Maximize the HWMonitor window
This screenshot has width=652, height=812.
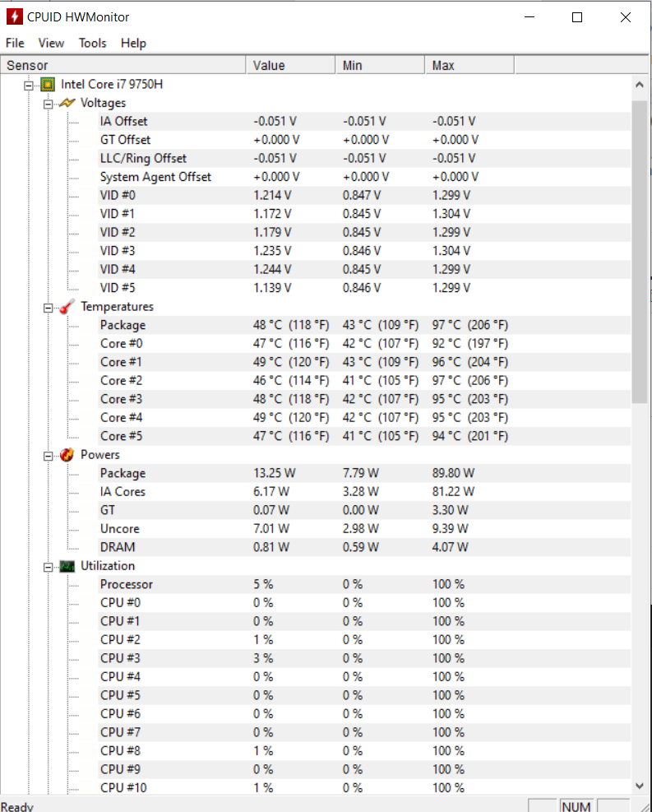pyautogui.click(x=577, y=17)
